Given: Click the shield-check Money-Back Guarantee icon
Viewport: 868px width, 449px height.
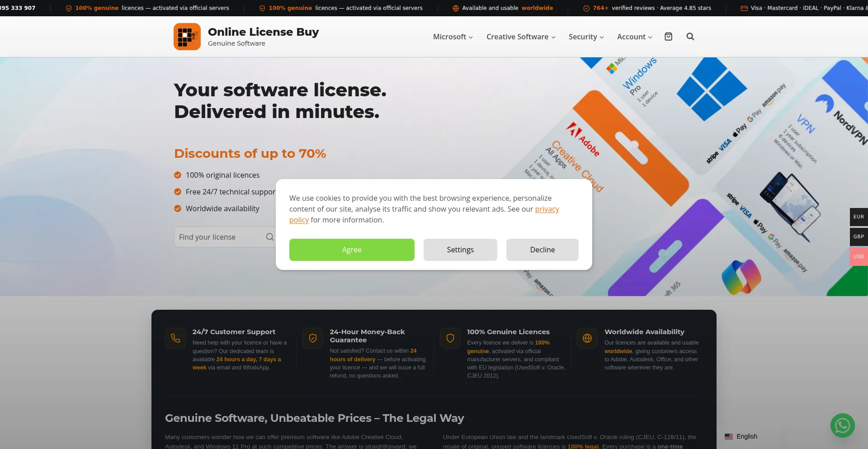Looking at the screenshot, I should [313, 338].
